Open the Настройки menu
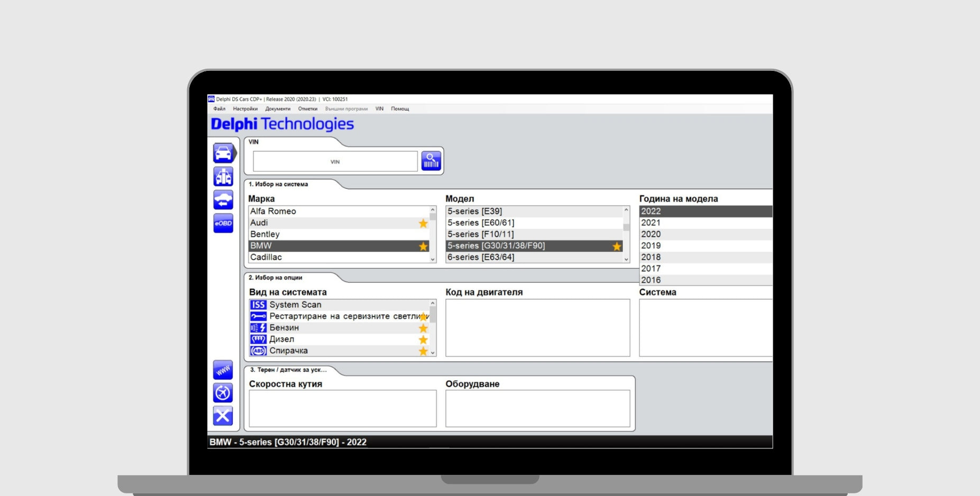The height and width of the screenshot is (496, 980). 245,109
